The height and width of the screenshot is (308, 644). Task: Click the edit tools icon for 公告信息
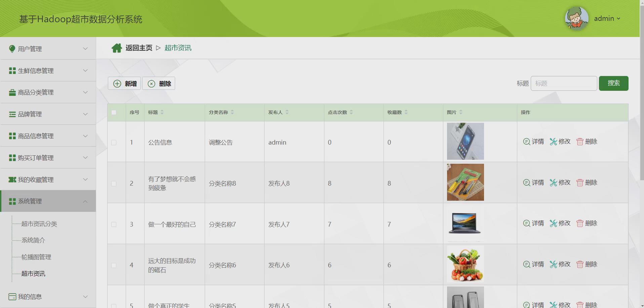click(553, 142)
